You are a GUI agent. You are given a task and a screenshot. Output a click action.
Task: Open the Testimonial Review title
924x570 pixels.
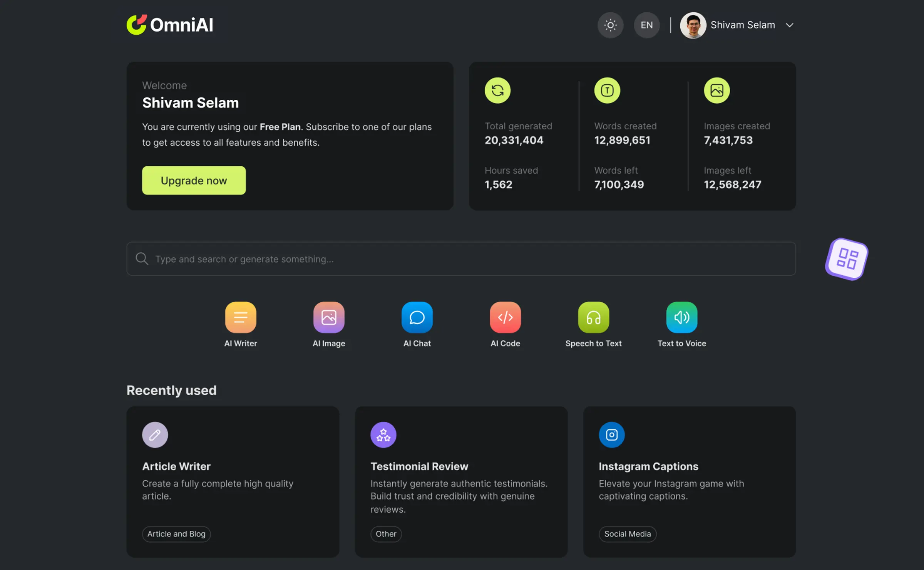[419, 466]
